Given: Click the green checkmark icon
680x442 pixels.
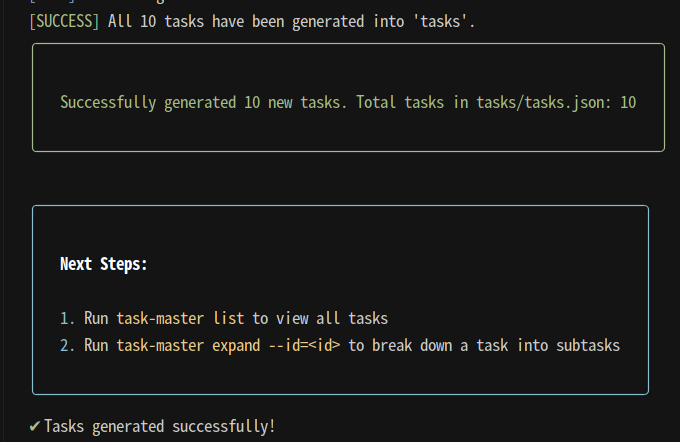Looking at the screenshot, I should (35, 426).
